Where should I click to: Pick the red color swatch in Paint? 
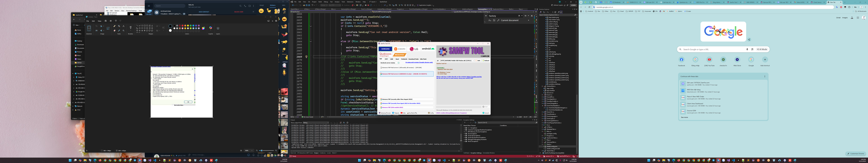tap(183, 26)
